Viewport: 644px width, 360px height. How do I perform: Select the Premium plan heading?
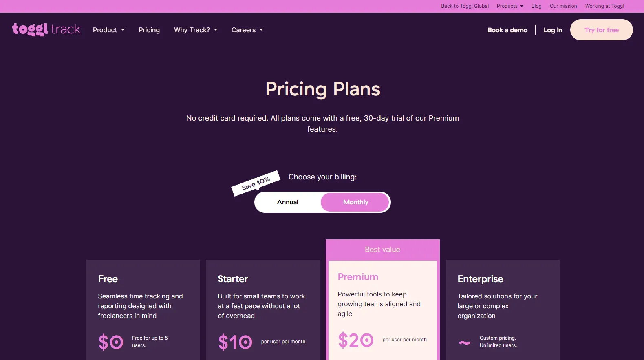(358, 277)
